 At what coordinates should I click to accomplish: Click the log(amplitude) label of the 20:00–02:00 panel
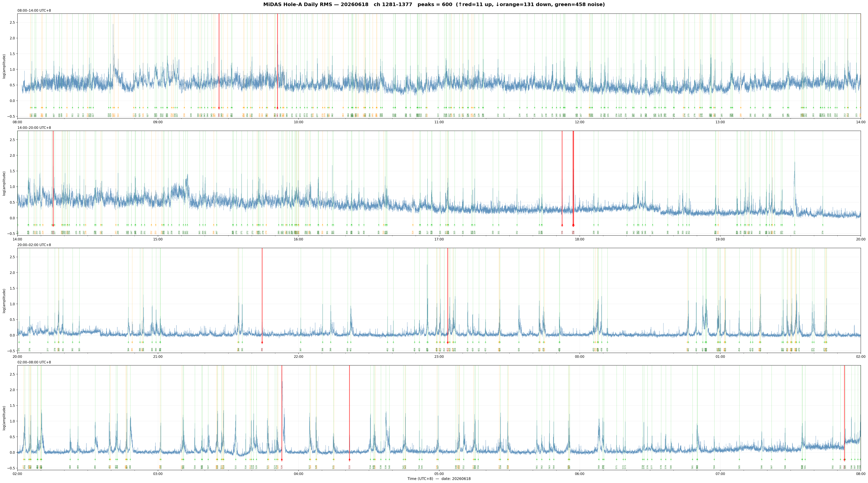point(4,300)
